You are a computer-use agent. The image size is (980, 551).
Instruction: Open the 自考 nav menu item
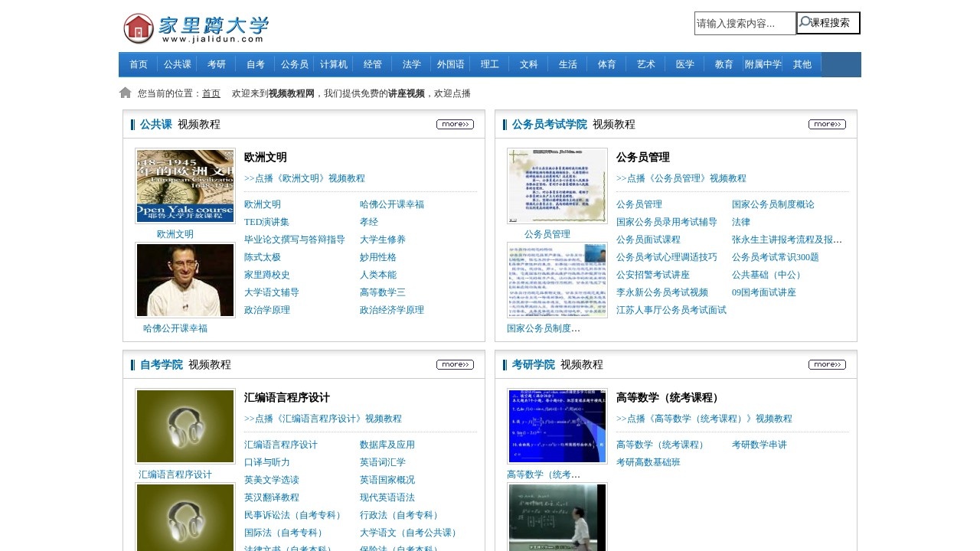(256, 64)
